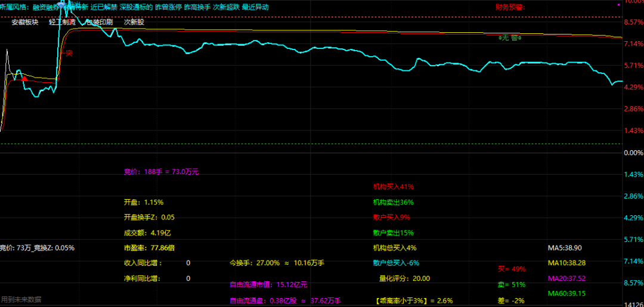
Task: Click the MA20:37.52 indicator
Action: point(567,278)
